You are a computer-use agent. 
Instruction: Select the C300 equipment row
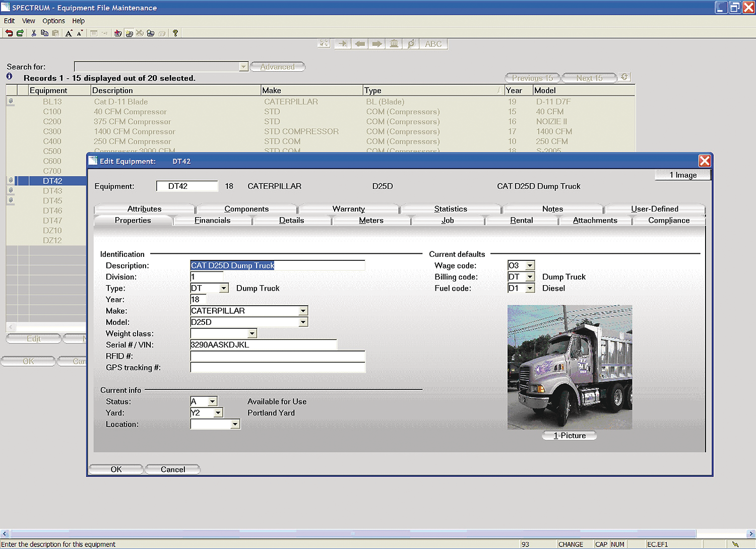click(321, 131)
